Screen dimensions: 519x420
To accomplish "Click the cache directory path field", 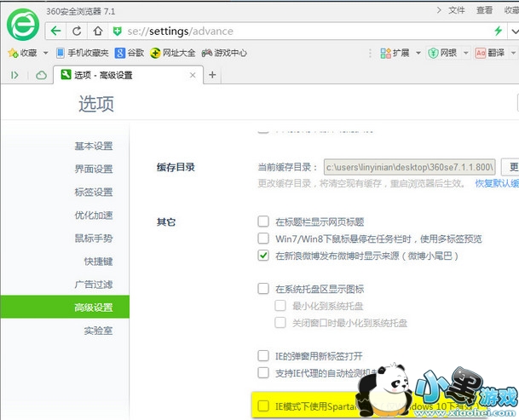I will coord(409,167).
